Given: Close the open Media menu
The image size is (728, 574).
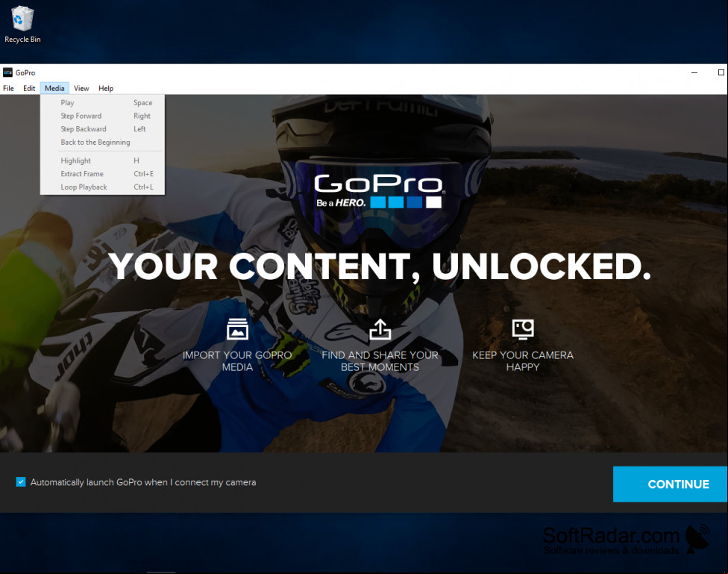Looking at the screenshot, I should [54, 88].
